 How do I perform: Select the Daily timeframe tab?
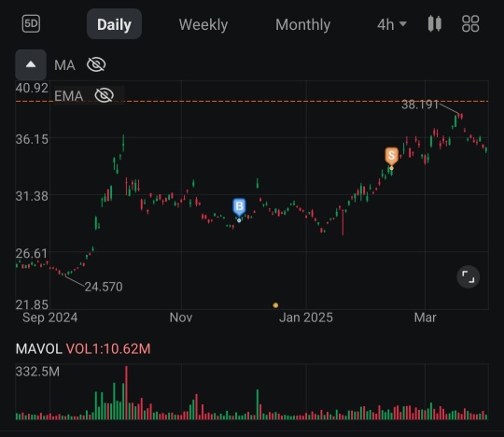point(114,24)
